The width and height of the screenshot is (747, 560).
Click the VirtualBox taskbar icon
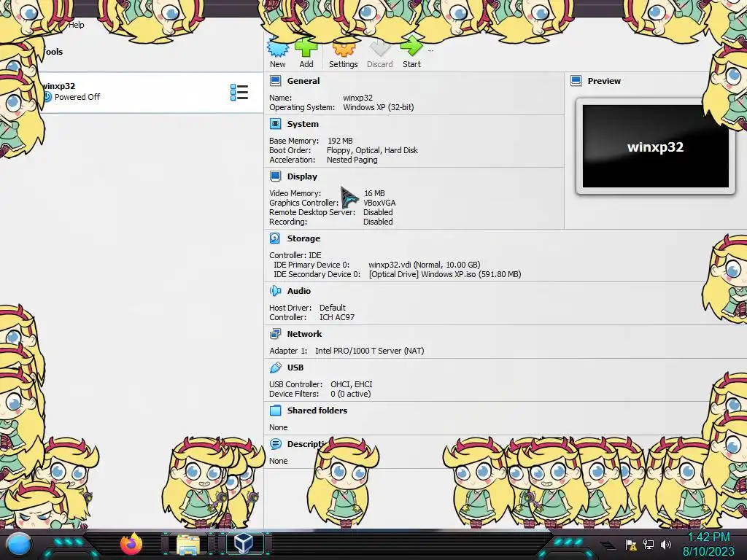(x=244, y=543)
